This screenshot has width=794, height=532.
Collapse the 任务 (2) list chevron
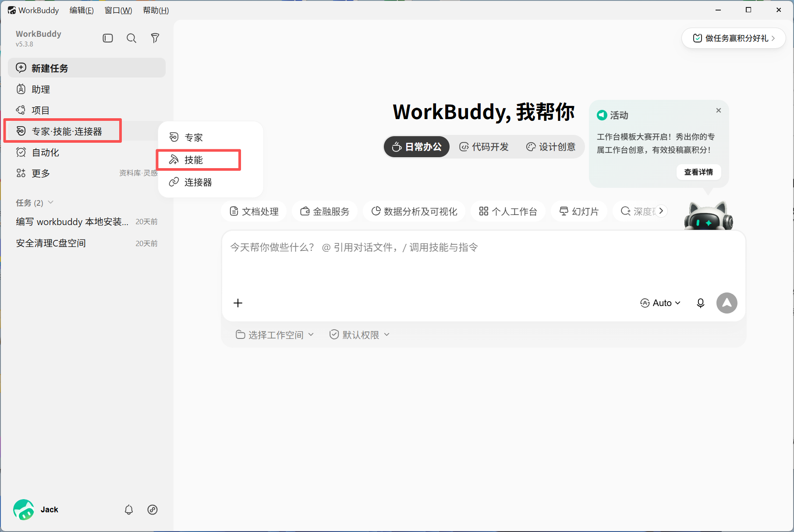pyautogui.click(x=51, y=202)
